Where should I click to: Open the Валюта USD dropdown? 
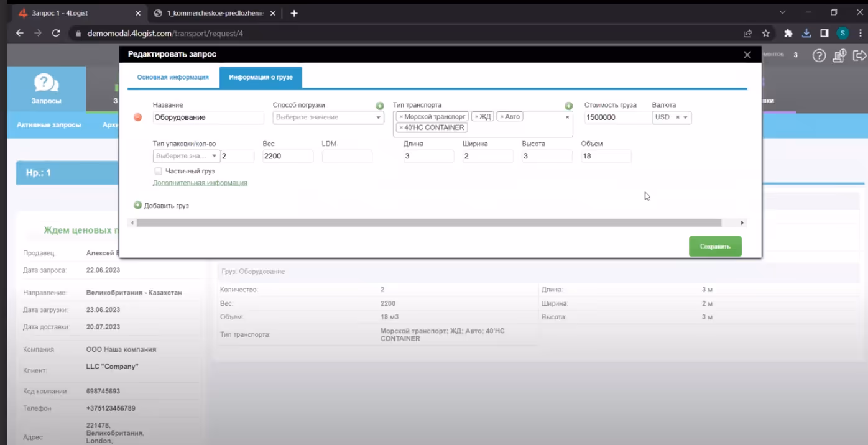(x=672, y=117)
